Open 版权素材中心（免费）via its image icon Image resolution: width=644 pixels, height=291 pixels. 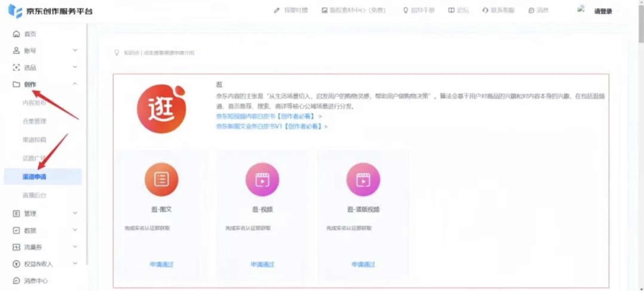[325, 10]
